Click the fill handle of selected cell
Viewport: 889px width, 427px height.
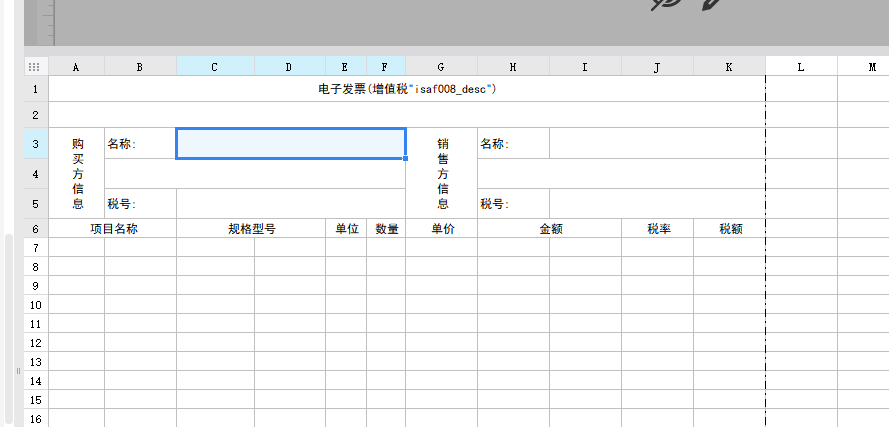coord(405,159)
